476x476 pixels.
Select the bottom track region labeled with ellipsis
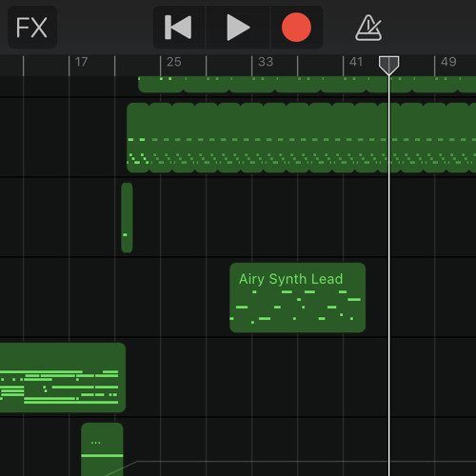point(102,449)
